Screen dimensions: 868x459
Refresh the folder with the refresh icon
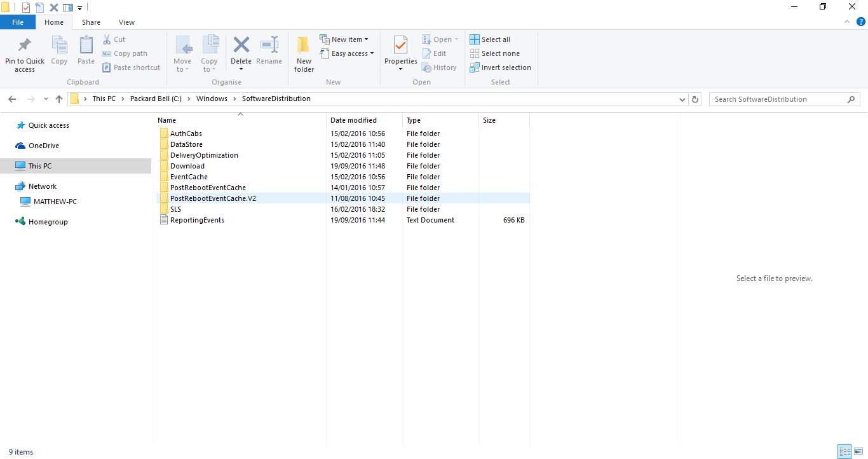(694, 99)
